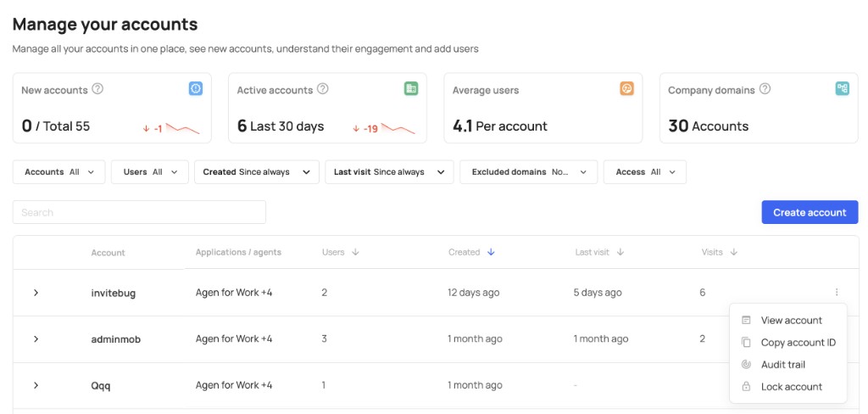Click the Applications / agents column header
868x414 pixels.
coord(238,252)
